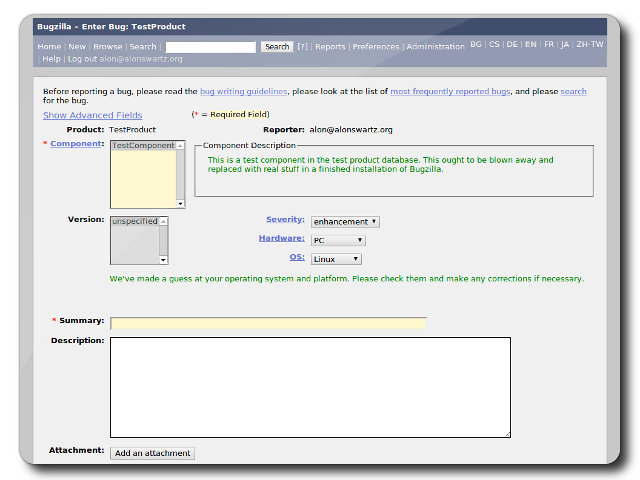Open the Severity dropdown
Screen dimensions: 640x480
click(x=345, y=222)
